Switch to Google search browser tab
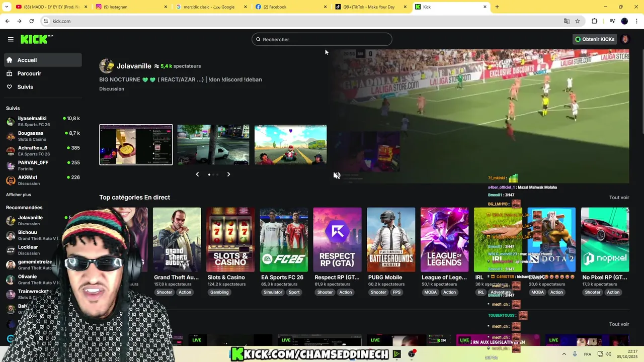 211,7
